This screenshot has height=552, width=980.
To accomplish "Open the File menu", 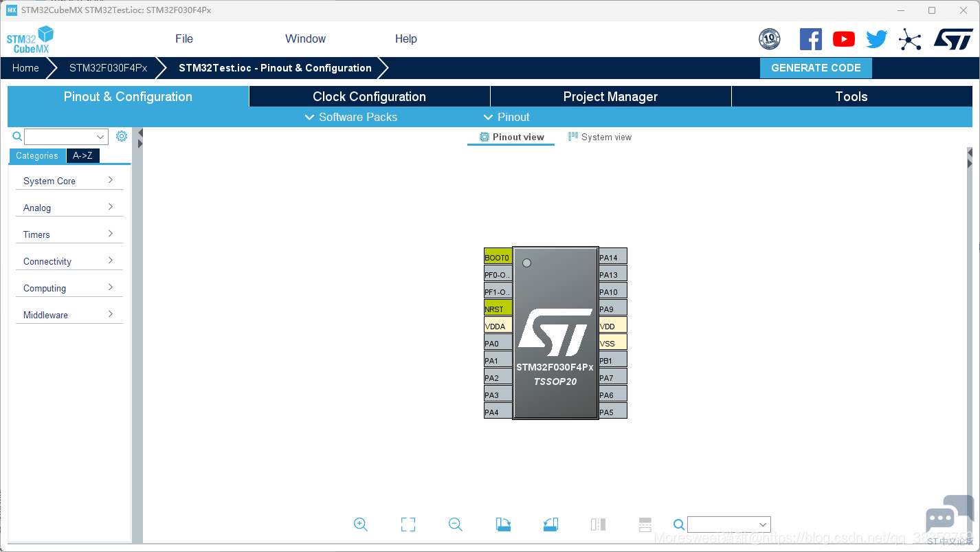I will coord(184,38).
